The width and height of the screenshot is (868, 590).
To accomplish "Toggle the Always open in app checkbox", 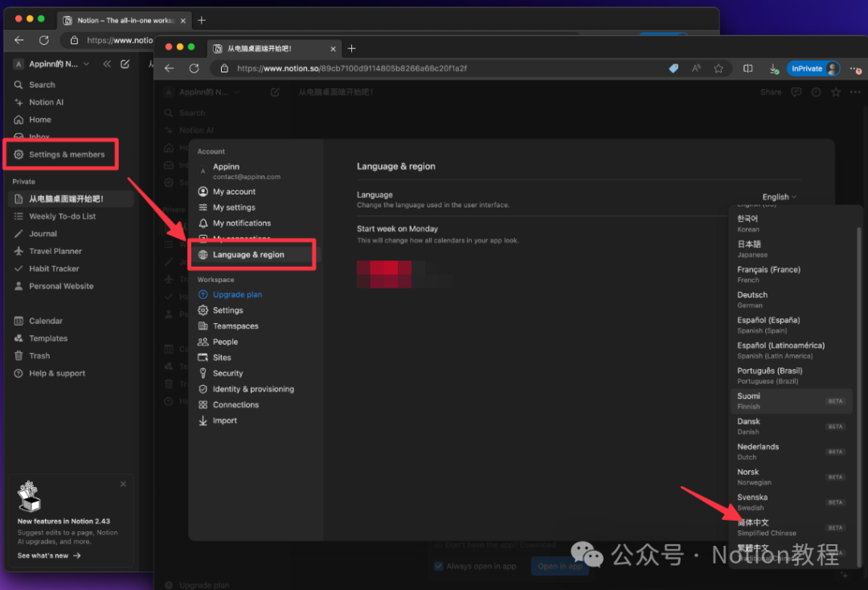I will [439, 566].
